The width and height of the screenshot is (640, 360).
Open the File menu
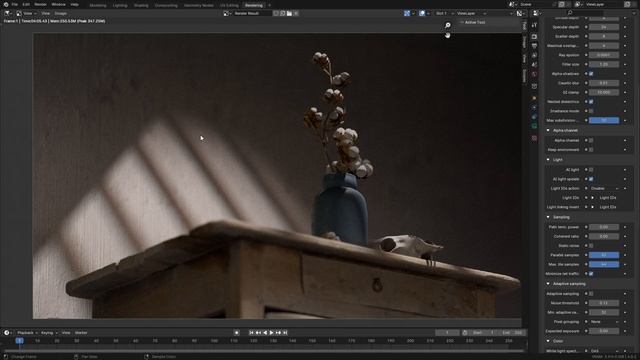click(15, 4)
